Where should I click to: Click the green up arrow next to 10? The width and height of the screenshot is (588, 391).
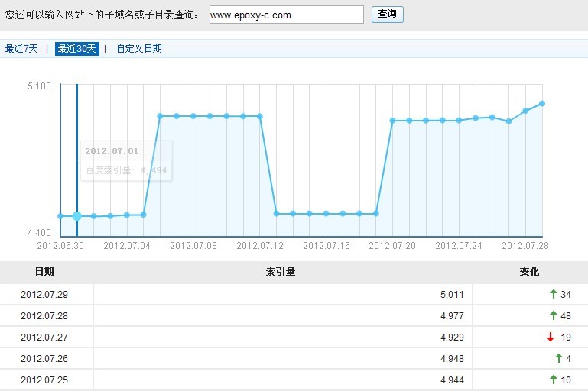(553, 380)
